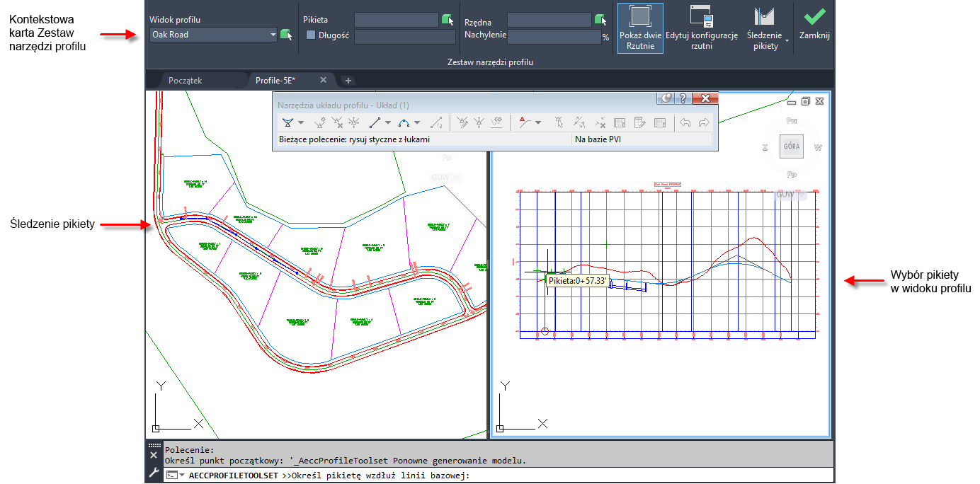Open help for profile layout tools

[x=683, y=98]
